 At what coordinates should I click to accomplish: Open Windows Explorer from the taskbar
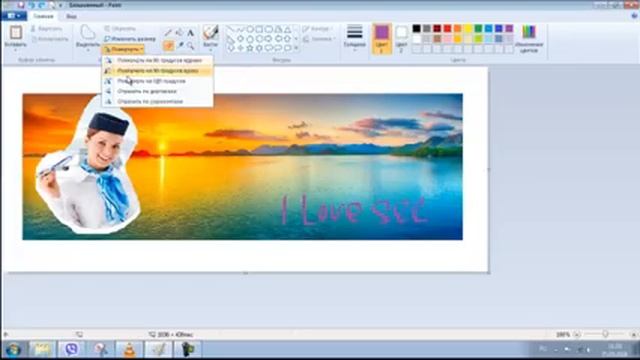(42, 349)
